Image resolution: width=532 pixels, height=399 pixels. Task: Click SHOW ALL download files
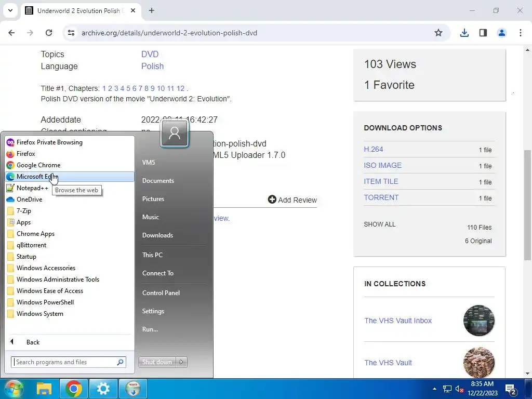(380, 224)
